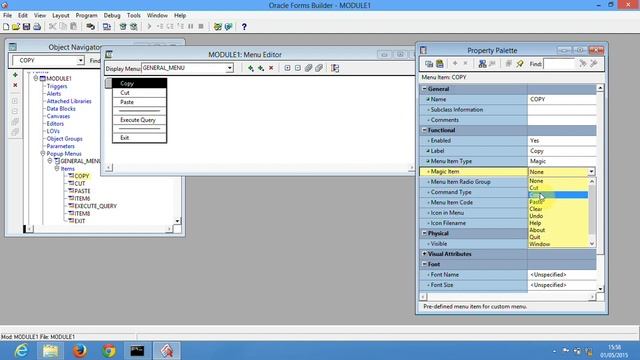The image size is (640, 360).
Task: Collapse the General property group
Action: pos(424,89)
